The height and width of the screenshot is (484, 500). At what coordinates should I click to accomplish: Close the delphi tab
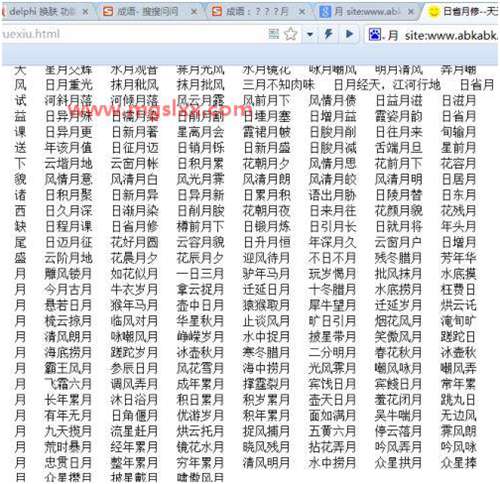point(85,12)
